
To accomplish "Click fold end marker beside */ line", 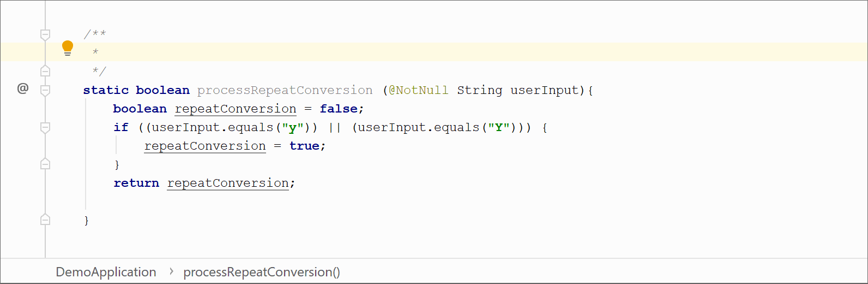I will tap(45, 71).
